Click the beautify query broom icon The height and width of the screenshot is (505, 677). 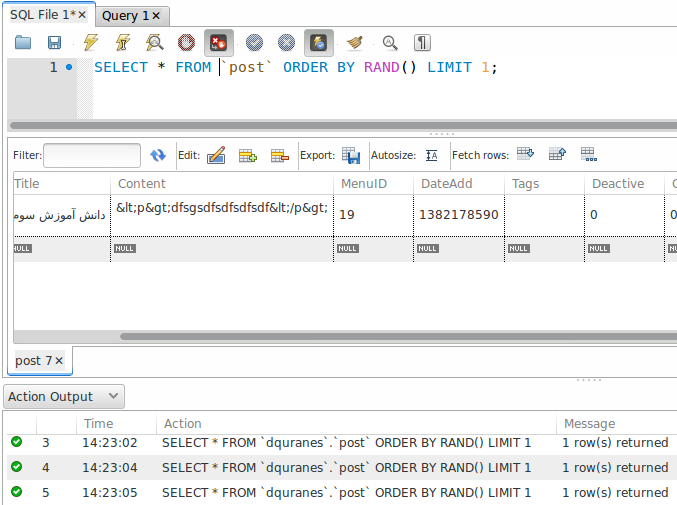click(x=354, y=43)
